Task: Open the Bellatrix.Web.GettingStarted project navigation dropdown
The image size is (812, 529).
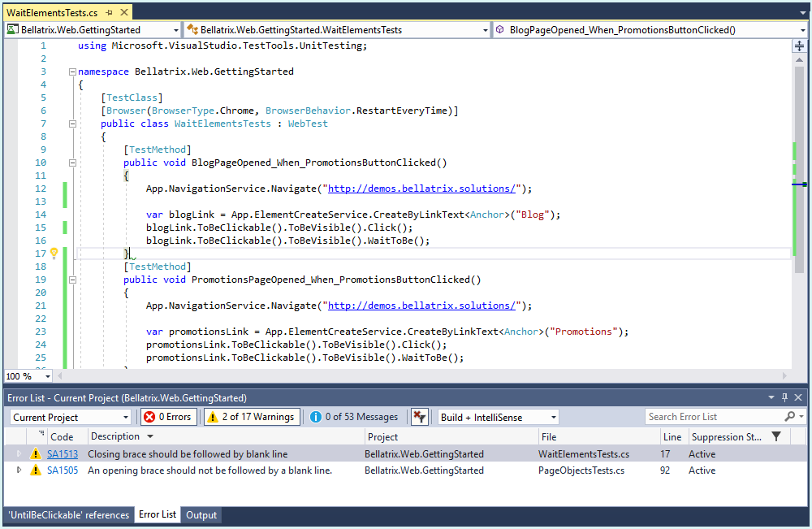Action: point(93,30)
